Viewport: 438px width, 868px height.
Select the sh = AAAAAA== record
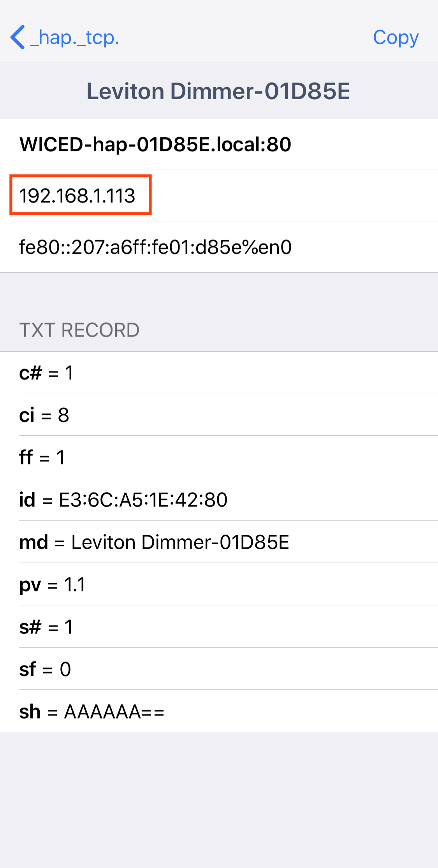click(92, 712)
